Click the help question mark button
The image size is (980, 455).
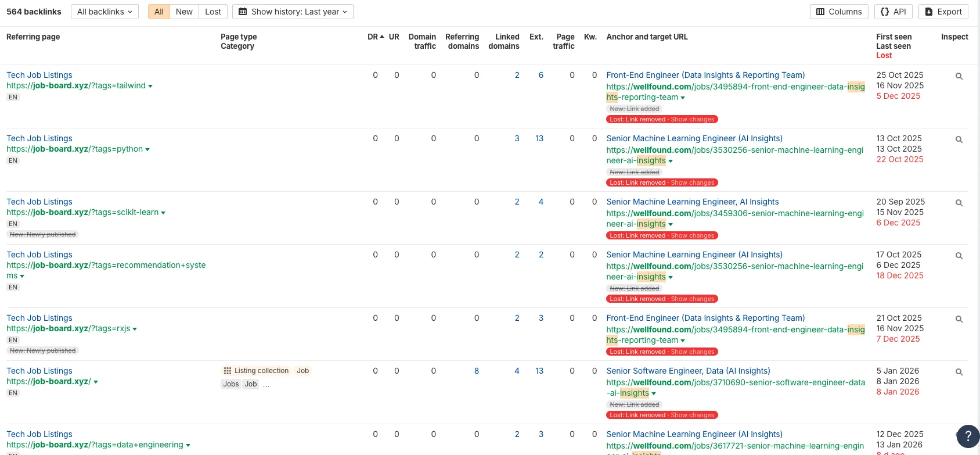pos(967,436)
